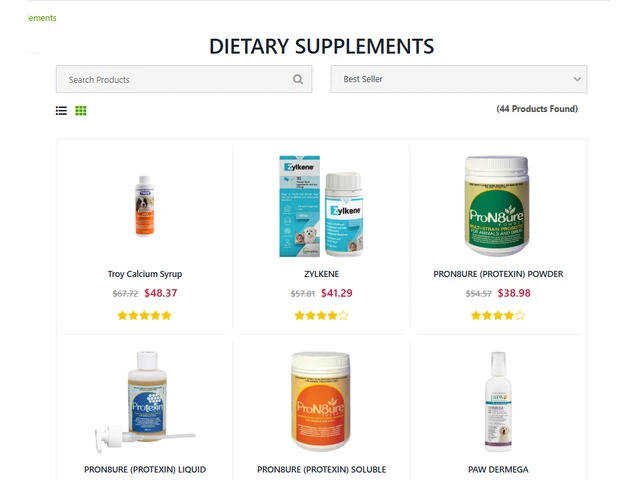Switch to list view layout
640x480 pixels.
point(61,111)
